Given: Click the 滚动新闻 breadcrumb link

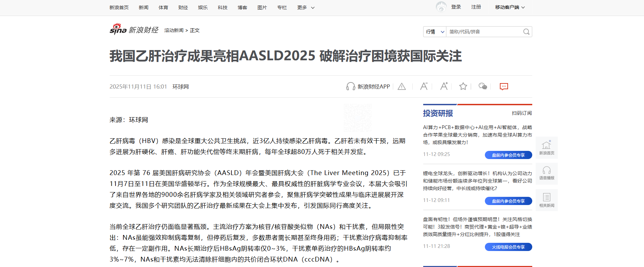Looking at the screenshot, I should [x=174, y=30].
